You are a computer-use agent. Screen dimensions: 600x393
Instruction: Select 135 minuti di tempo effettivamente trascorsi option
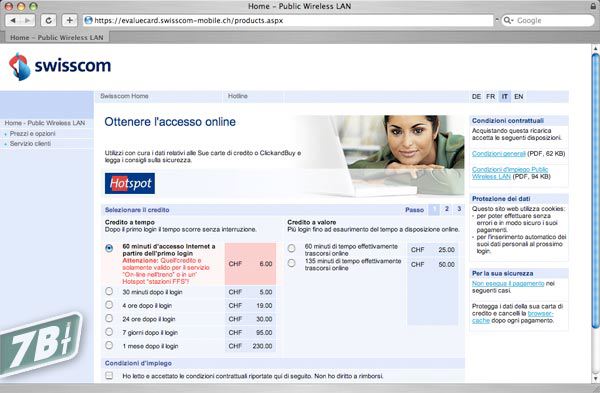click(292, 263)
